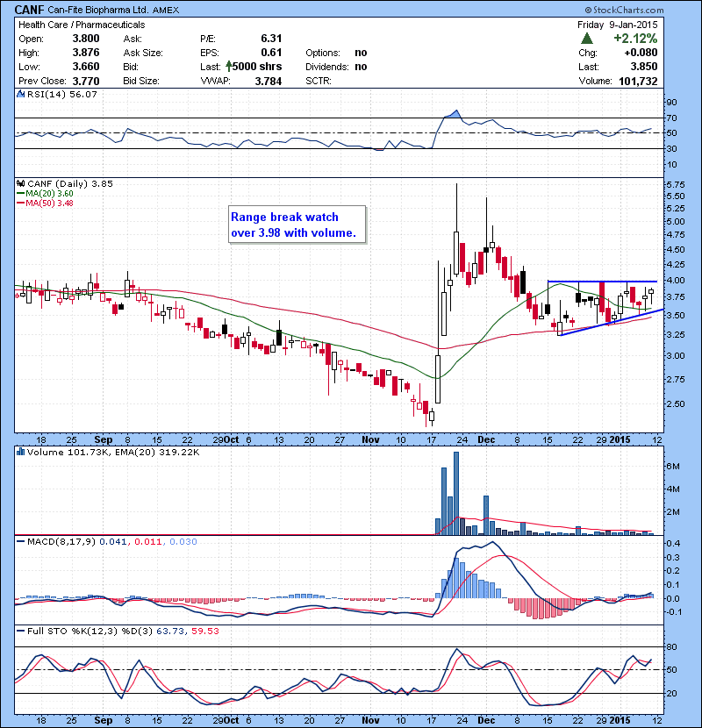Click the 'Nov' label on price chart axis
Viewport: 702px width, 728px height.
coord(371,439)
